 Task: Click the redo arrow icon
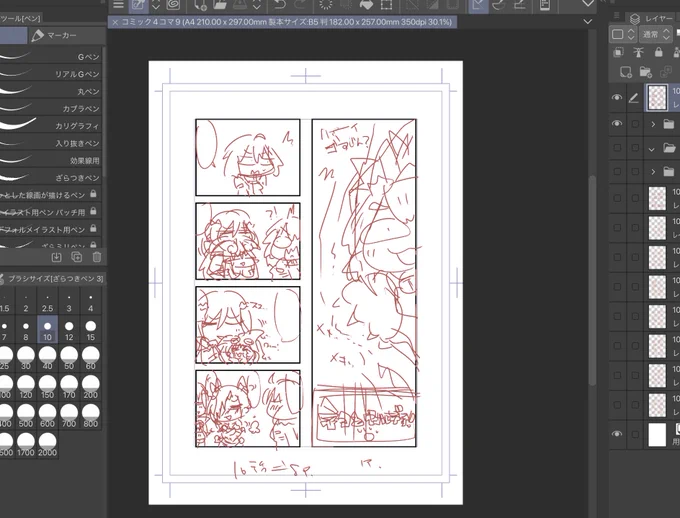click(300, 5)
